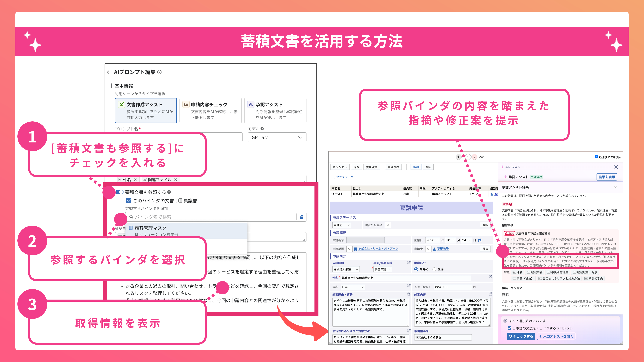Close the 承認アシスト結果 section
This screenshot has height=362, width=644.
(615, 187)
